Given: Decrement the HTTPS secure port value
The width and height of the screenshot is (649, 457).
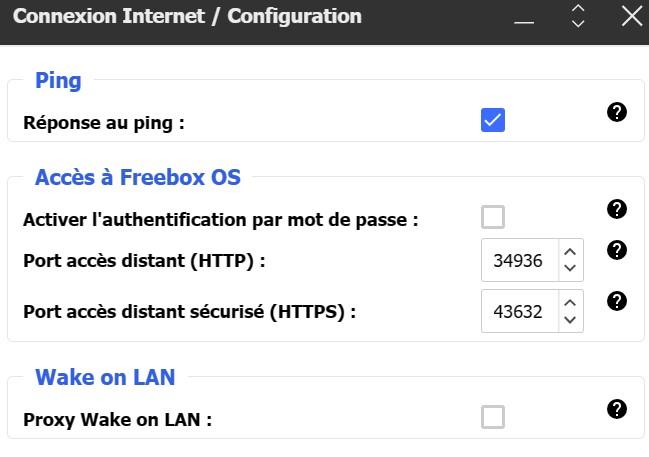Looking at the screenshot, I should (x=570, y=319).
